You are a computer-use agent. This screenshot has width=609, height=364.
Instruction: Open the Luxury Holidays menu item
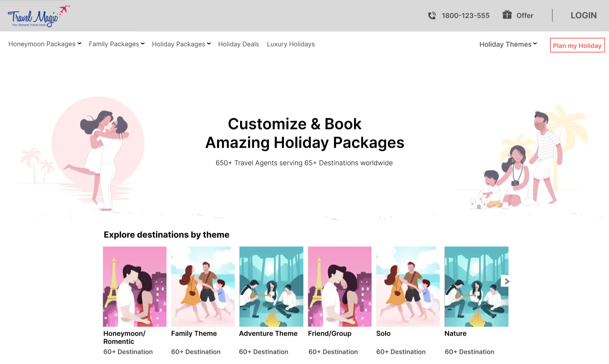[x=291, y=44]
